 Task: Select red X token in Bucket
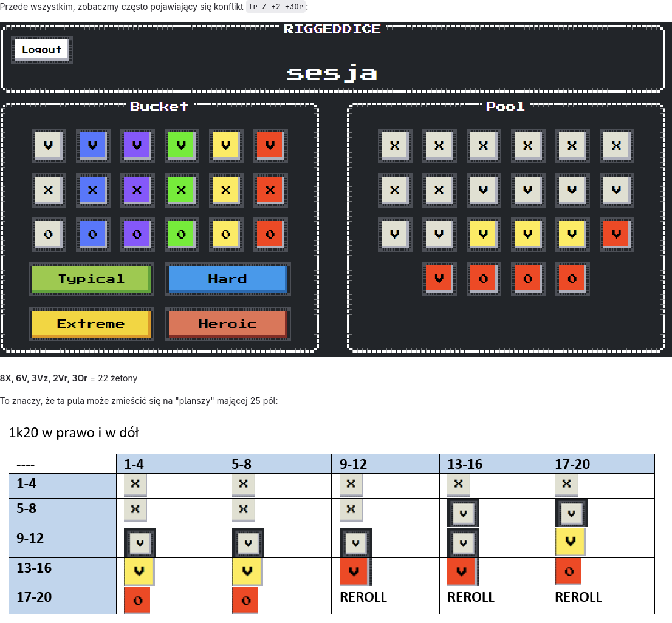coord(270,190)
